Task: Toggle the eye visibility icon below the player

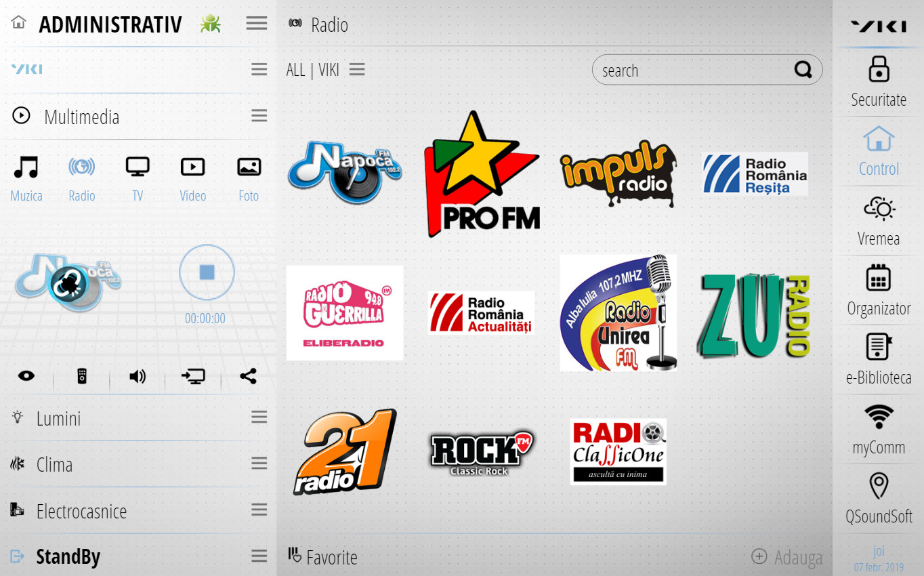Action: point(27,375)
